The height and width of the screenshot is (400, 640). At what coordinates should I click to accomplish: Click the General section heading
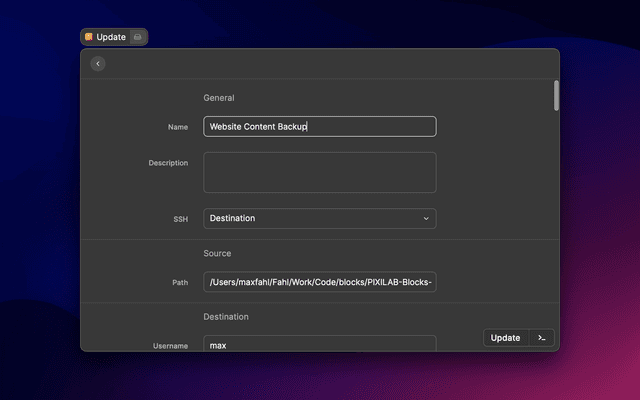tap(219, 98)
